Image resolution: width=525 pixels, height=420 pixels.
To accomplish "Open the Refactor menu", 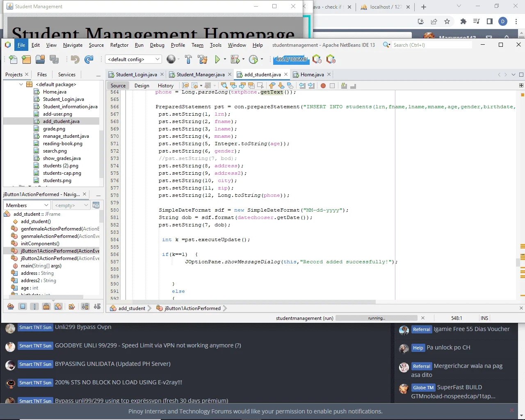I will 119,45.
